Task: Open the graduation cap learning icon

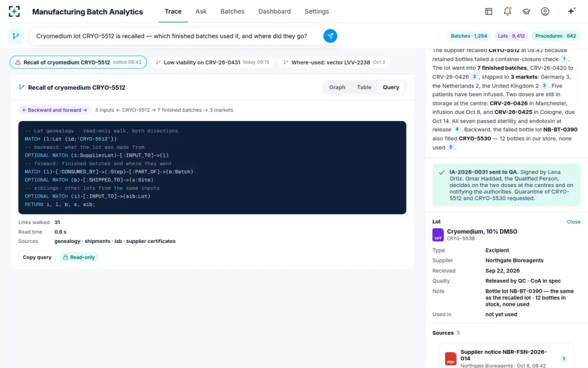Action: click(x=526, y=11)
